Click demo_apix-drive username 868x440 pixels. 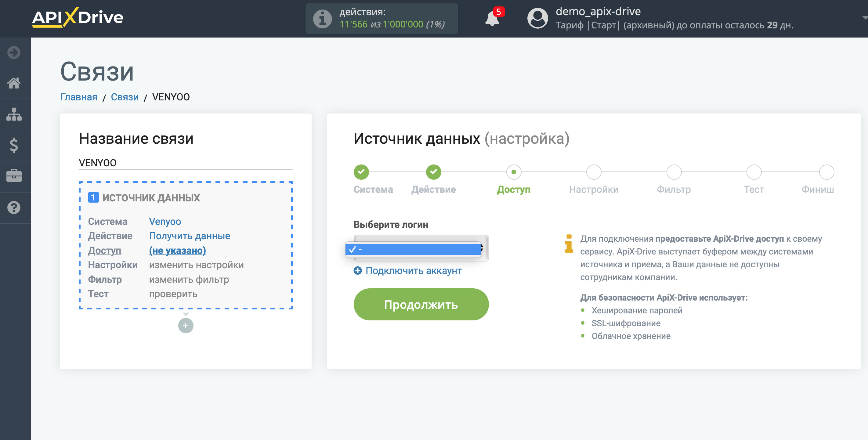tap(598, 12)
